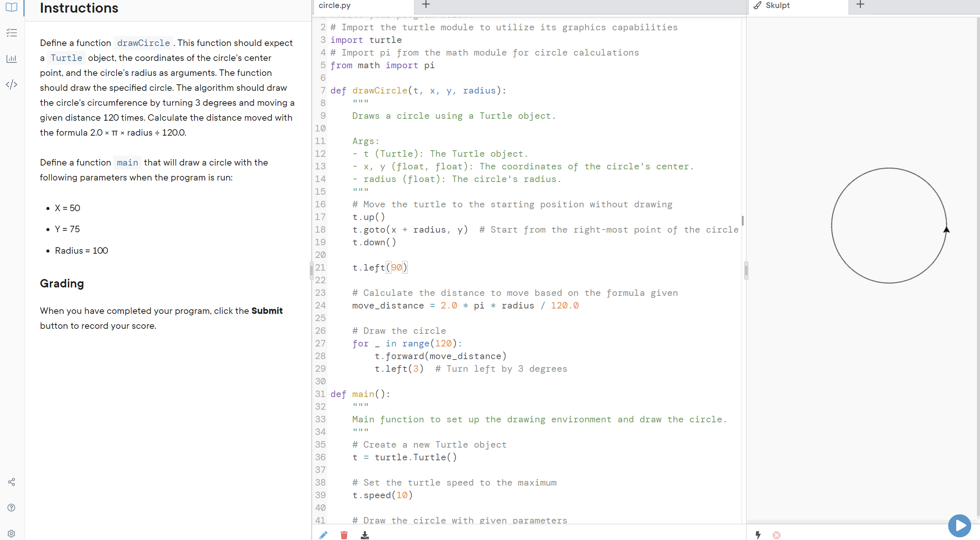
Task: Open the checklist tasks sidebar icon
Action: click(12, 33)
